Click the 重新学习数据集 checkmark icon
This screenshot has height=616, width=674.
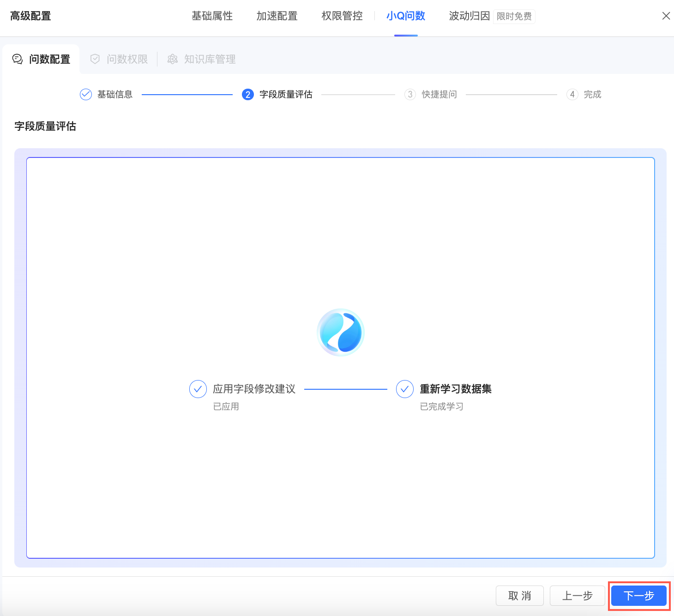pos(405,389)
